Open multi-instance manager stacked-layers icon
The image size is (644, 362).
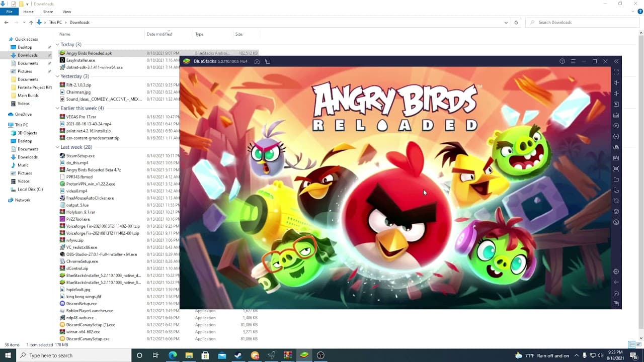click(x=616, y=212)
